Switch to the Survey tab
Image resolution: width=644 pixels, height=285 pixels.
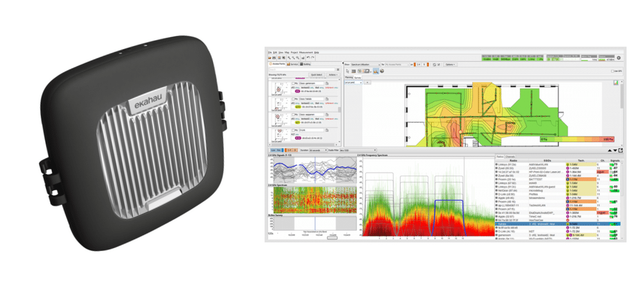click(358, 77)
